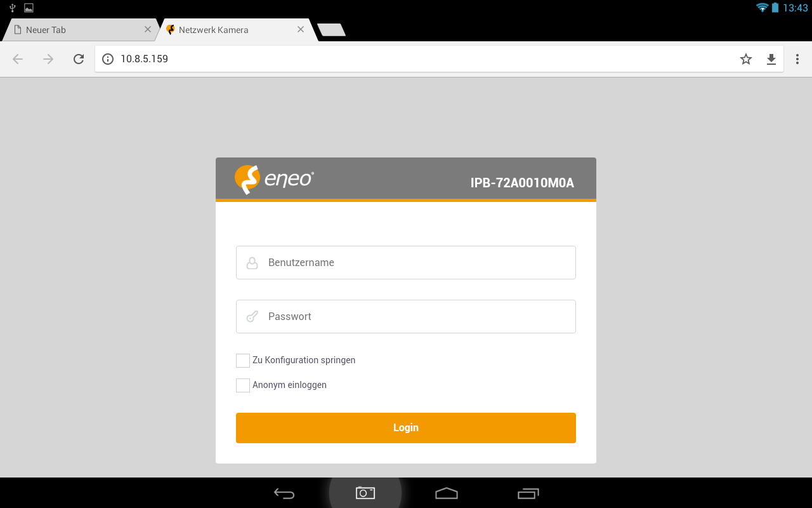Tap the Android home navigation icon
Image resolution: width=812 pixels, height=508 pixels.
447,493
